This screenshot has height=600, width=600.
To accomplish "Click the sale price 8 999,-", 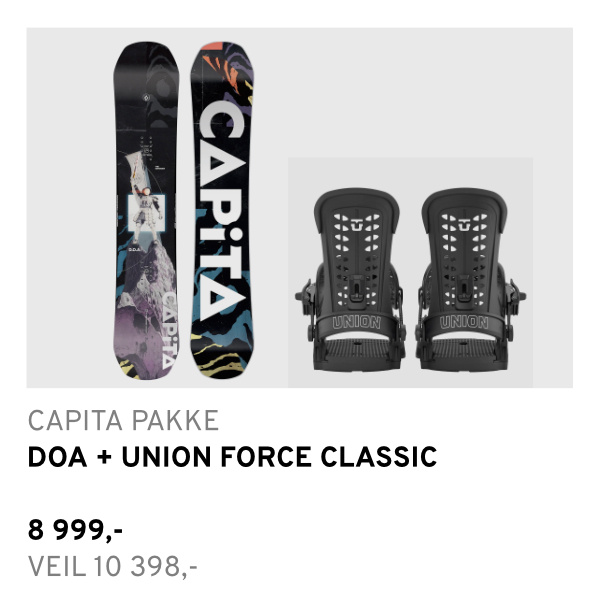I will click(75, 530).
